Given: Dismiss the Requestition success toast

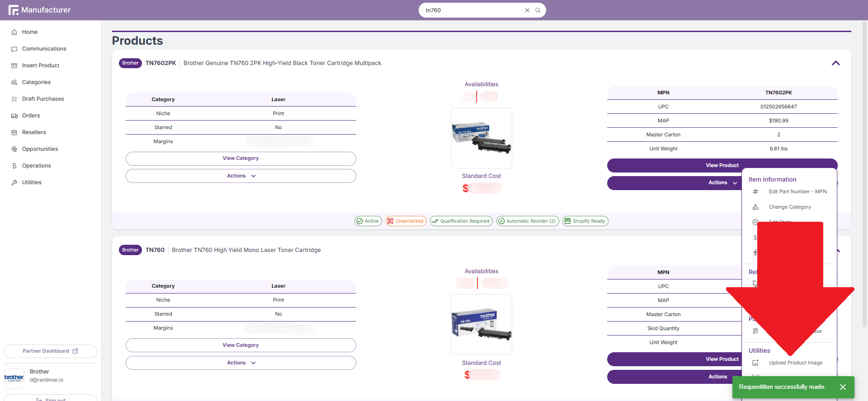Looking at the screenshot, I should click(843, 387).
